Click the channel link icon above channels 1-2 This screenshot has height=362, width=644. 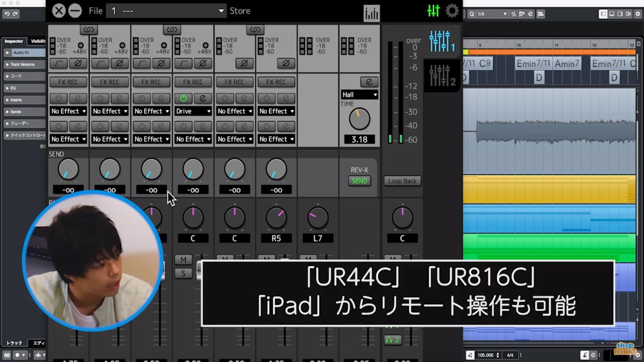tap(89, 30)
